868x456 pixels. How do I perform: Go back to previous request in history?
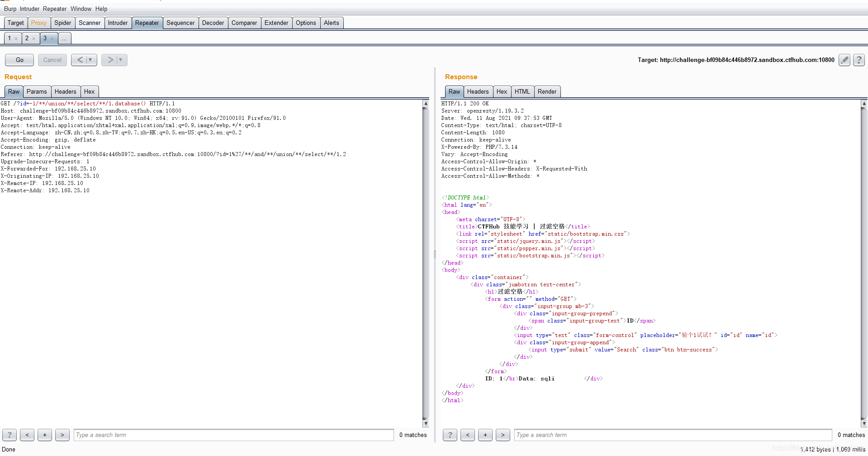(80, 60)
